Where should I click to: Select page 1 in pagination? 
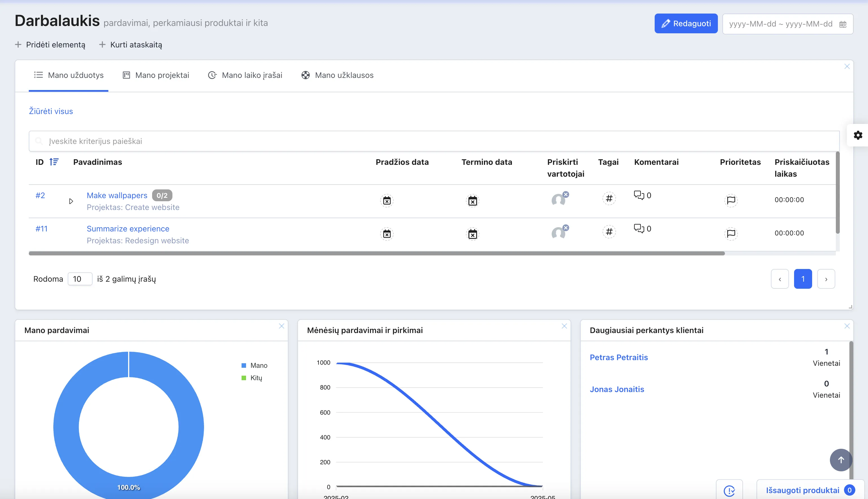point(803,279)
